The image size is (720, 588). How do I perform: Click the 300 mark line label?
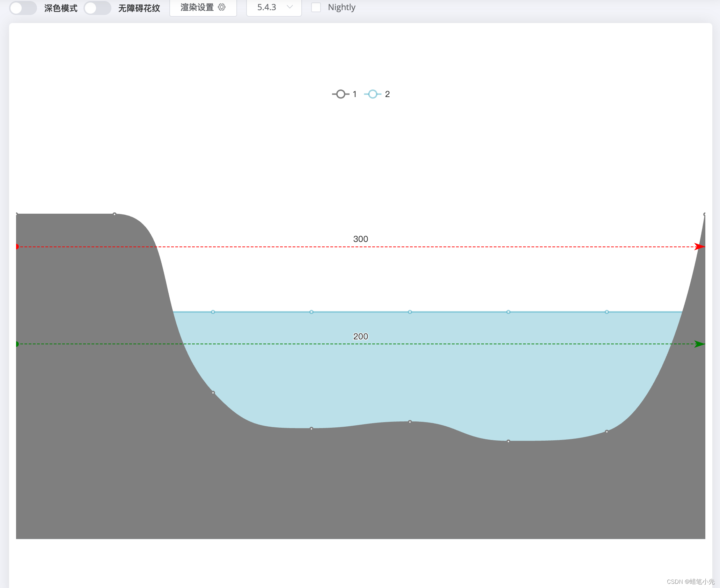pos(360,239)
